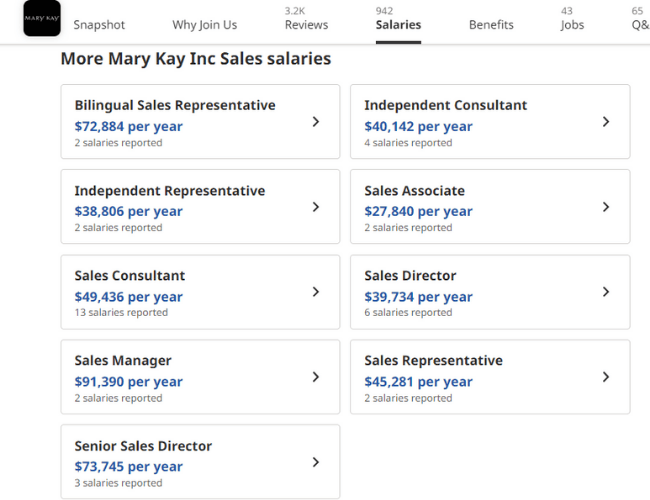650x500 pixels.
Task: Open the Snapshot tab
Action: click(99, 25)
